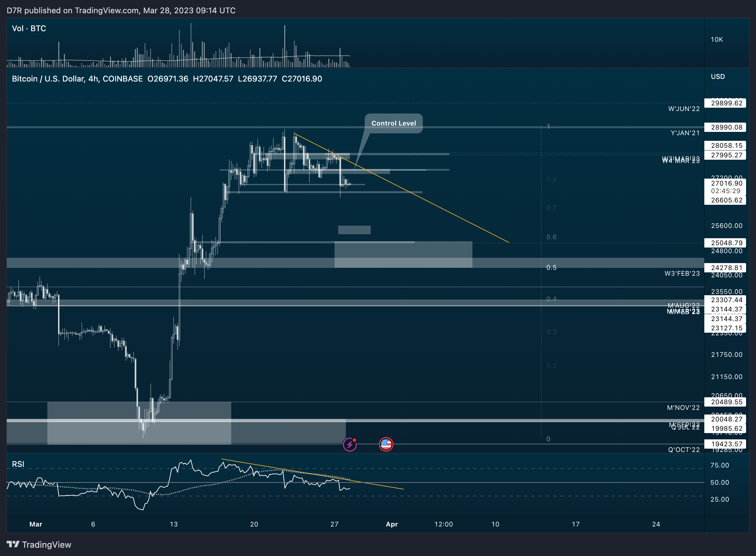
Task: Select the M'NOV'22 level label
Action: coord(683,408)
